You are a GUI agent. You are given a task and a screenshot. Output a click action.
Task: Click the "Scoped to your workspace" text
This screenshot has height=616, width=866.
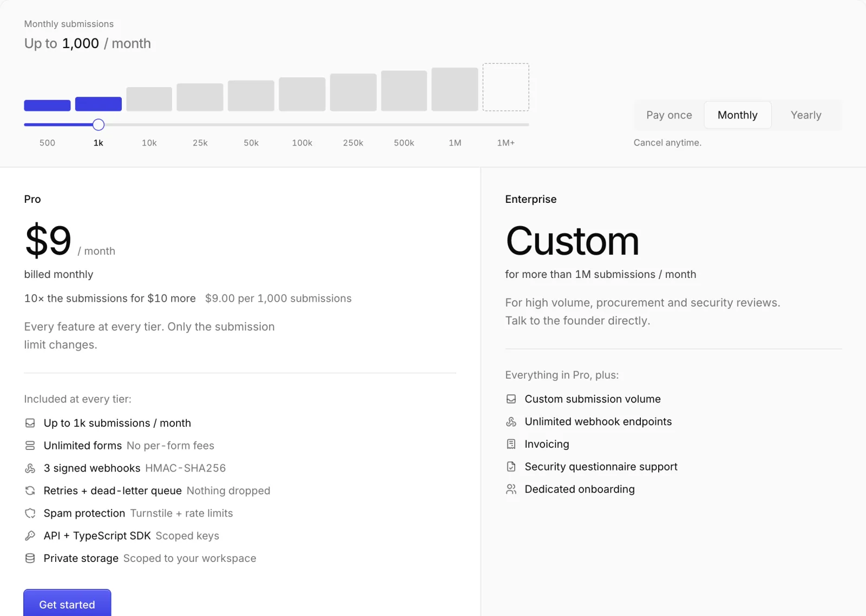(x=189, y=558)
